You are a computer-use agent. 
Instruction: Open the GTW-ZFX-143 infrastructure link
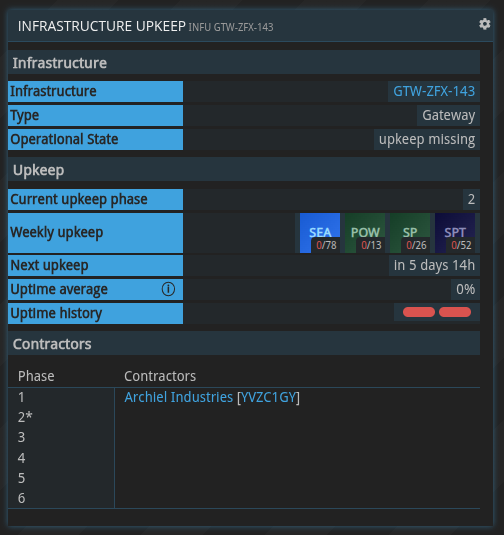[434, 91]
